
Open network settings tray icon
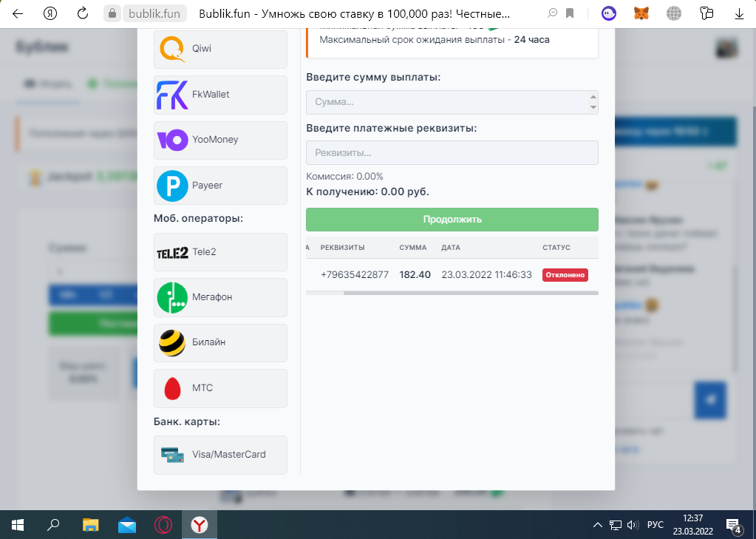pos(615,525)
